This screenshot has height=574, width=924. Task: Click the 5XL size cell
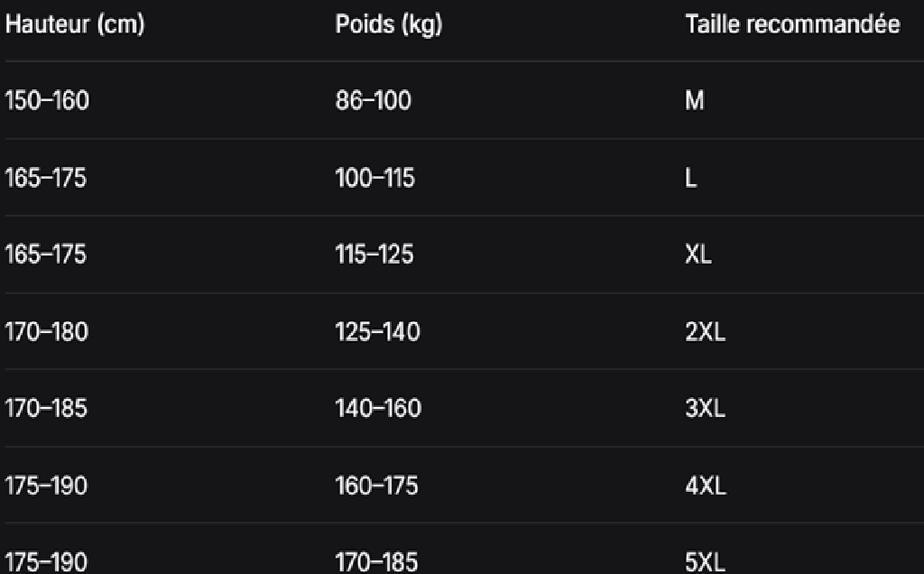pos(706,561)
